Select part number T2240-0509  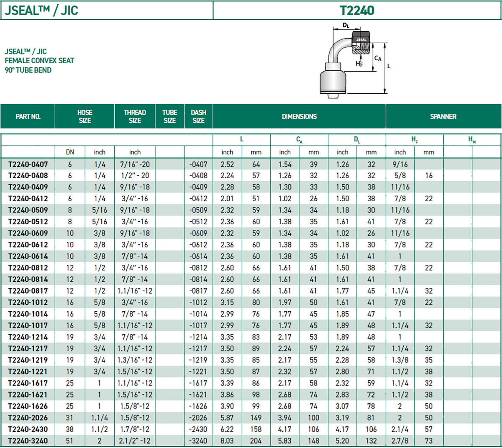point(28,210)
